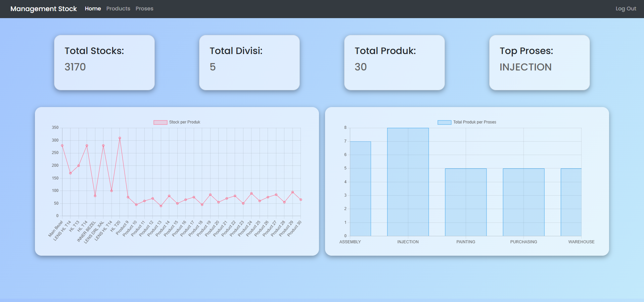The width and height of the screenshot is (644, 302).
Task: Click the PAINTING bar in chart
Action: pyautogui.click(x=466, y=202)
